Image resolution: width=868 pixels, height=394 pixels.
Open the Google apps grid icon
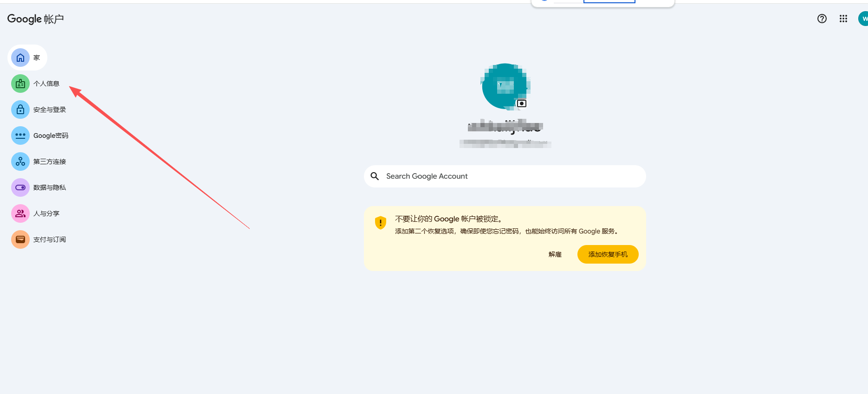coord(843,19)
